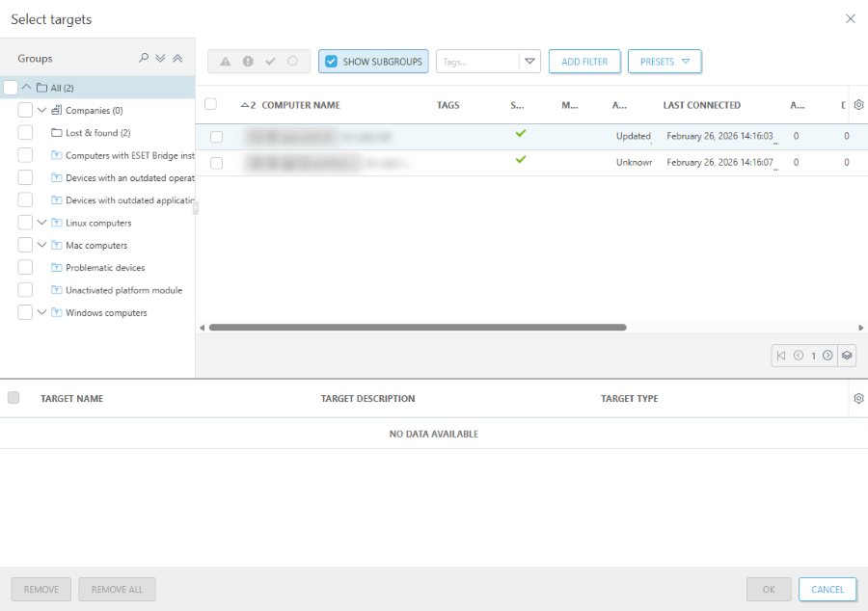This screenshot has width=868, height=611.
Task: Check the Mac computers group checkbox
Action: pos(25,245)
